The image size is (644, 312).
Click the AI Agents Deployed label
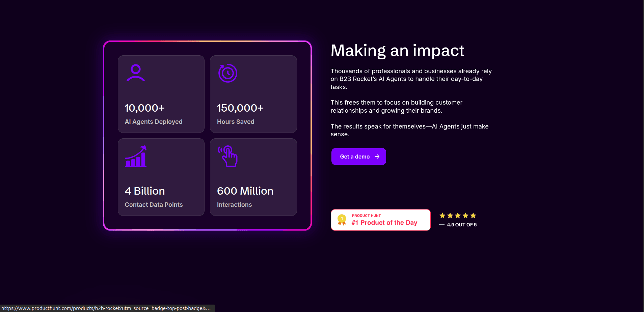(154, 122)
